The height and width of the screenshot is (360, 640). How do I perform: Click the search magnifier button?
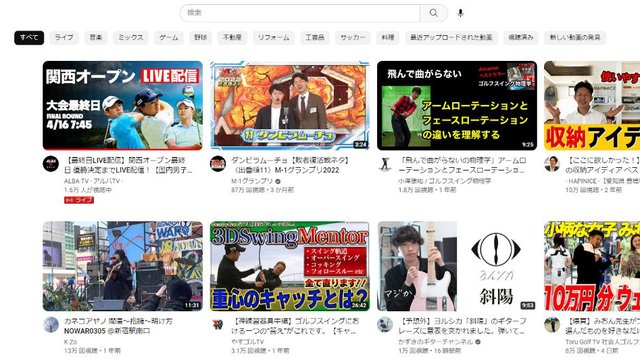(433, 13)
